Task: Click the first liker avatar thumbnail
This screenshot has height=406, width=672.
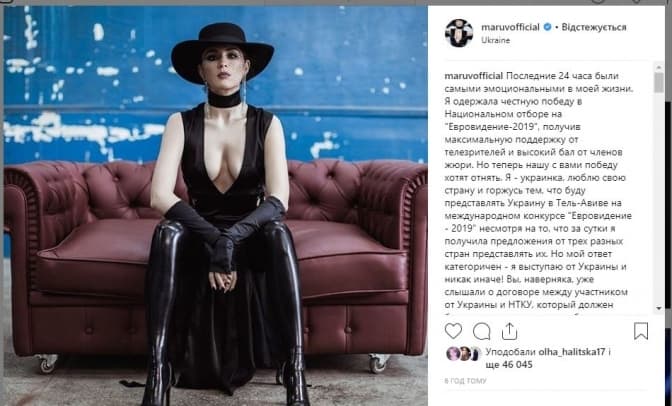Action: click(453, 354)
